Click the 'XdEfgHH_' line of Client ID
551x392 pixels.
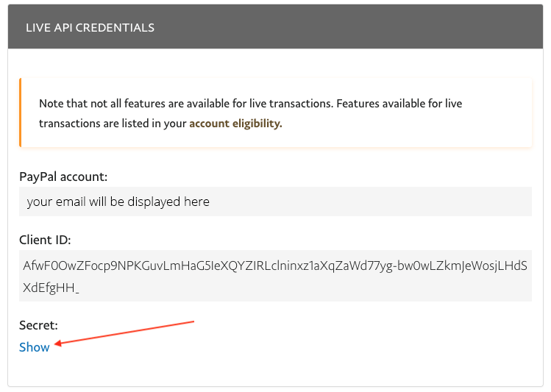point(51,287)
